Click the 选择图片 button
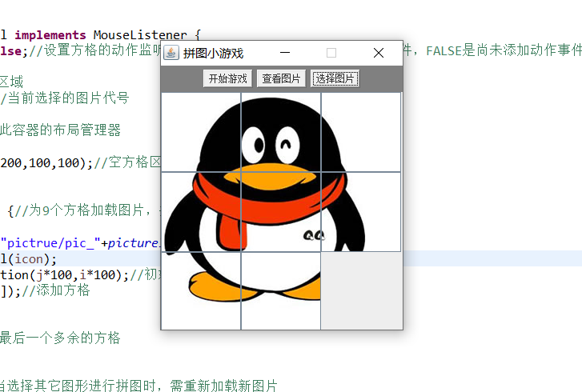The height and width of the screenshot is (392, 582). 335,78
